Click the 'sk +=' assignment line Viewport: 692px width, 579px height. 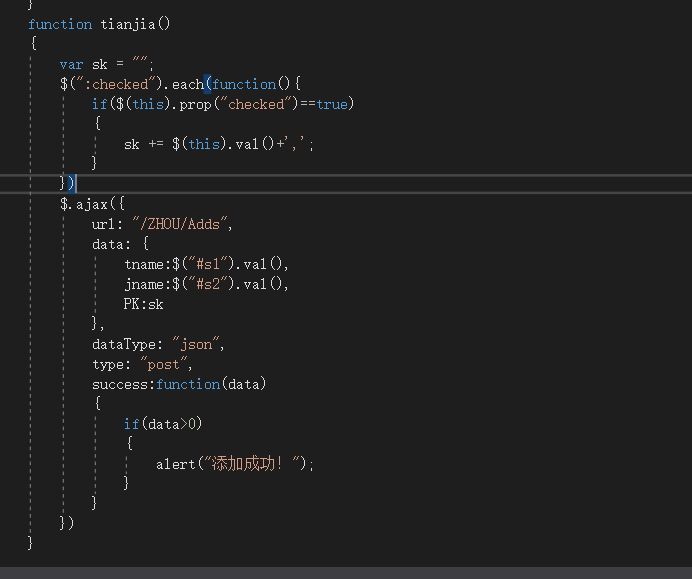219,144
